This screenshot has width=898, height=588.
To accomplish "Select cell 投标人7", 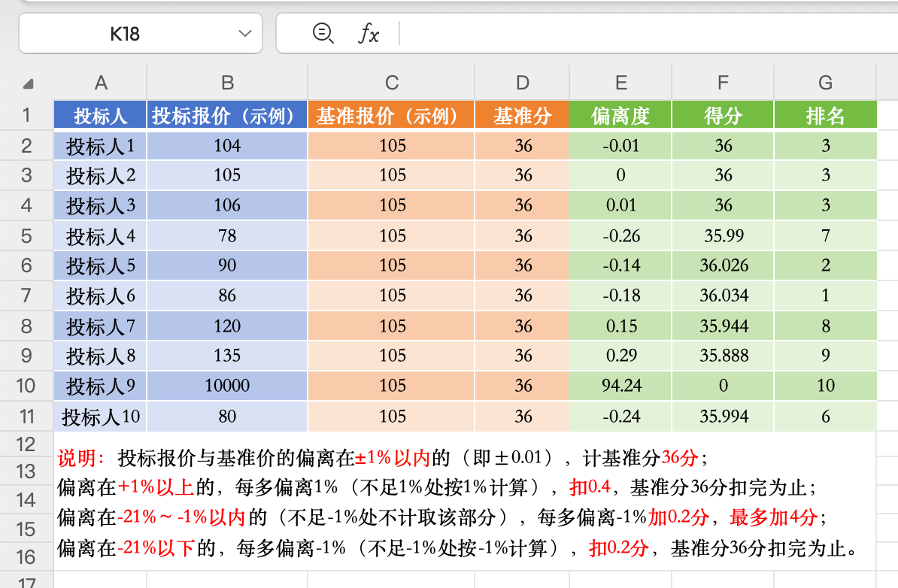I will tap(101, 326).
